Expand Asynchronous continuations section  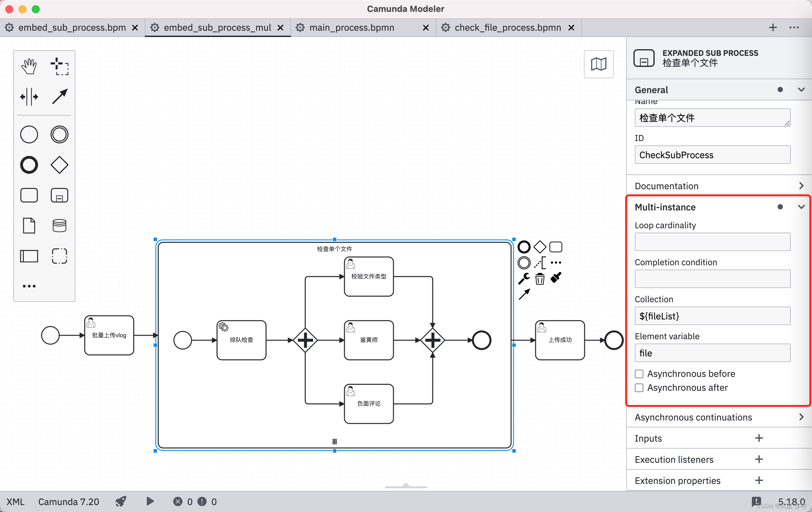(x=801, y=417)
